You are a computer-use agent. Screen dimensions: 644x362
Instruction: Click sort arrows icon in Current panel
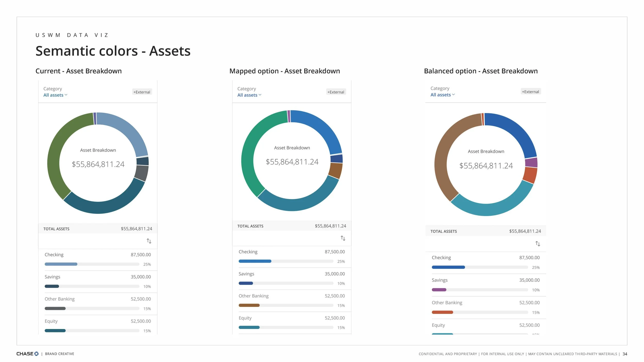click(149, 241)
